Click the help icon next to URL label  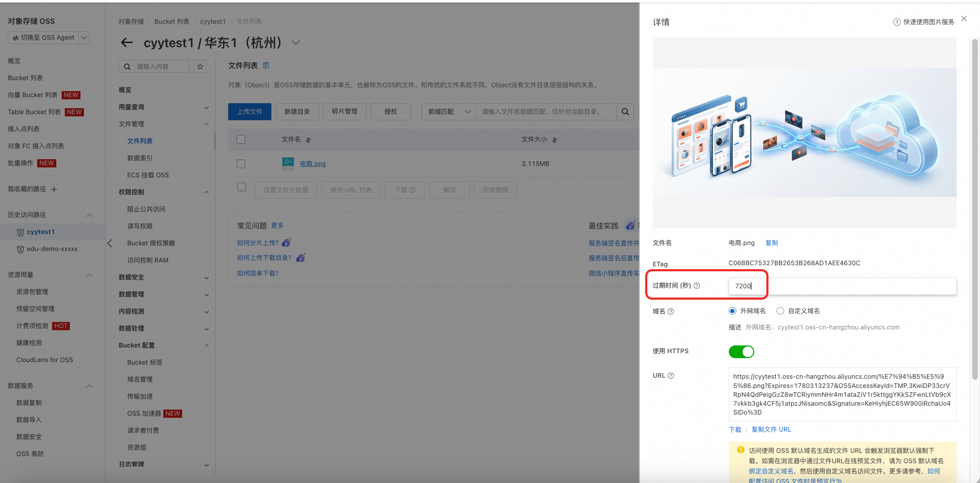(x=671, y=376)
